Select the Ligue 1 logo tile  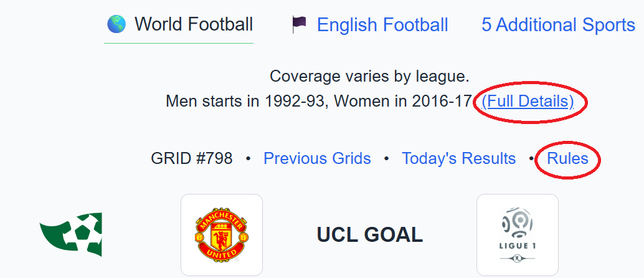click(x=517, y=235)
